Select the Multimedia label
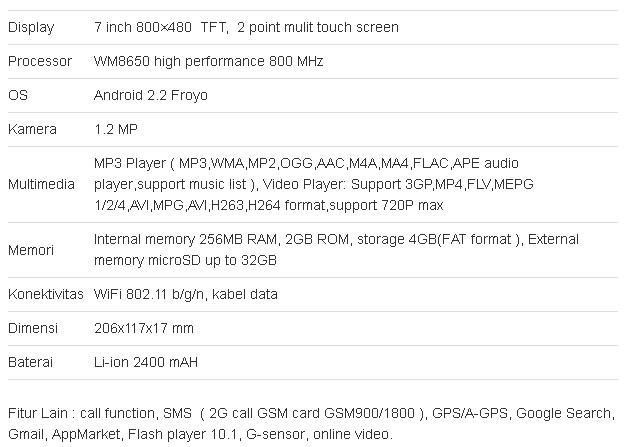This screenshot has width=640, height=447. (x=41, y=184)
